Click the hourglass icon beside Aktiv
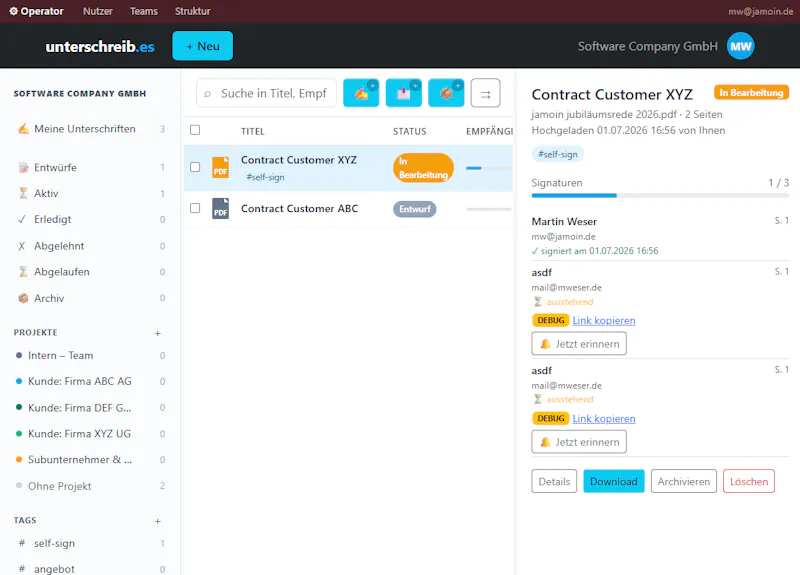The height and width of the screenshot is (575, 800). pyautogui.click(x=23, y=193)
